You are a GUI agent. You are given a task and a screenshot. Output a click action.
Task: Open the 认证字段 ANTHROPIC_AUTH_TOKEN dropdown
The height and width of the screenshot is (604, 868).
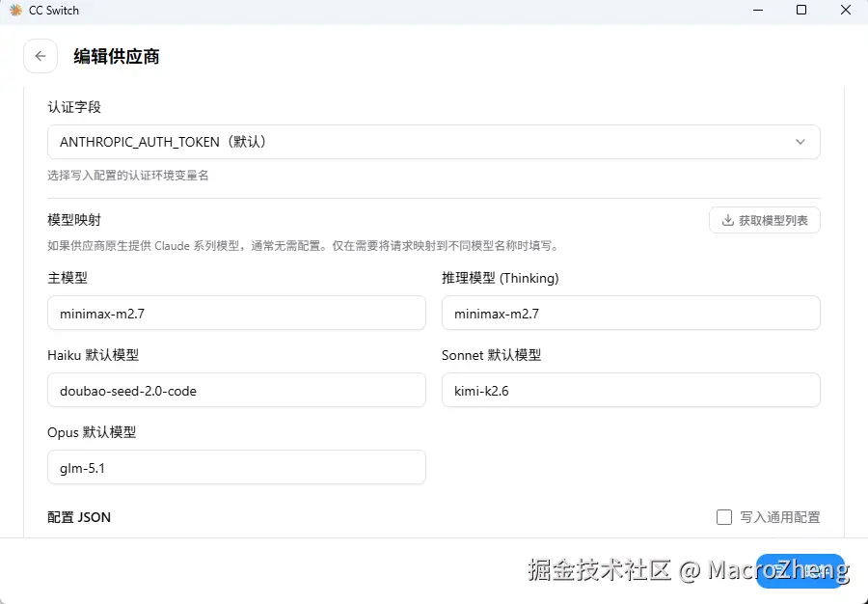point(433,142)
